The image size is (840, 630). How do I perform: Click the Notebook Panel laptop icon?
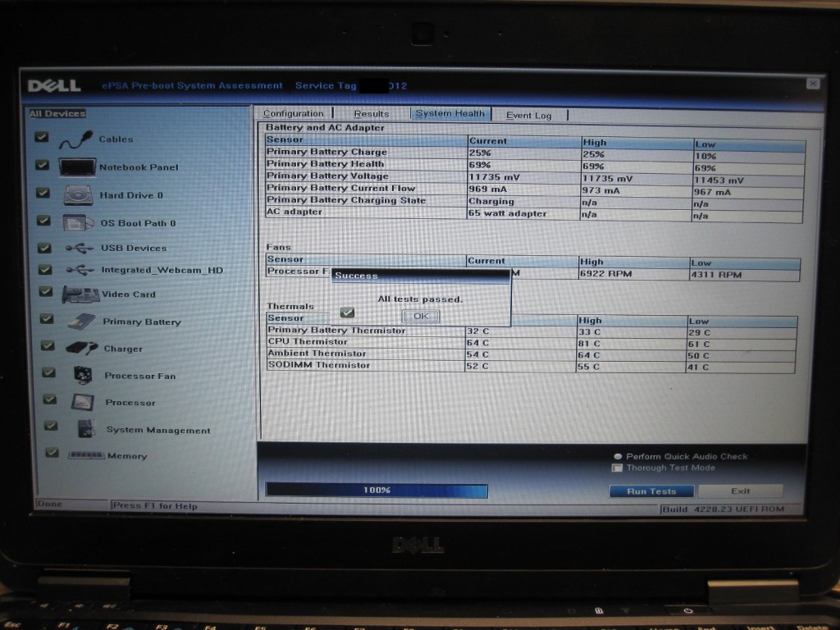(77, 167)
